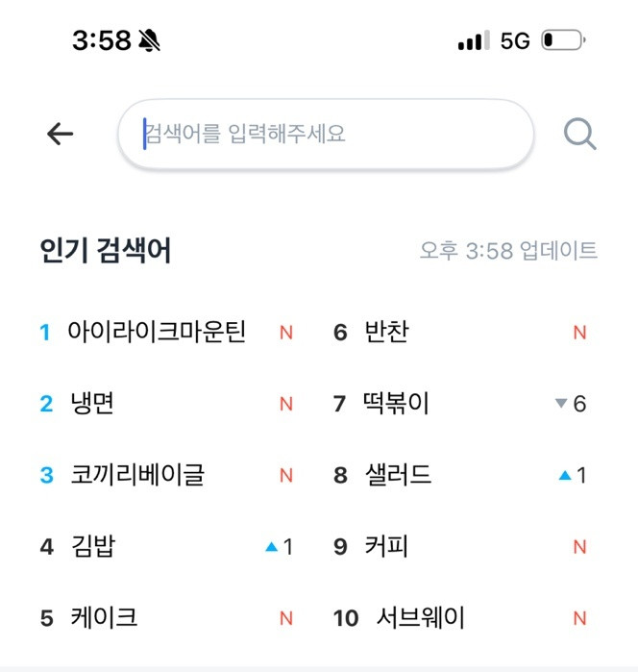Tap the back arrow icon
The width and height of the screenshot is (638, 672).
60,135
